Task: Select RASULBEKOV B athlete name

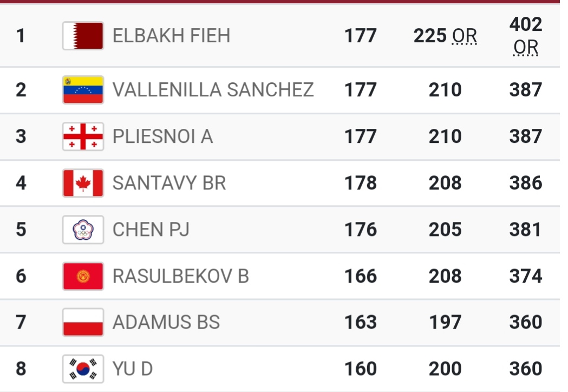Action: pos(180,276)
